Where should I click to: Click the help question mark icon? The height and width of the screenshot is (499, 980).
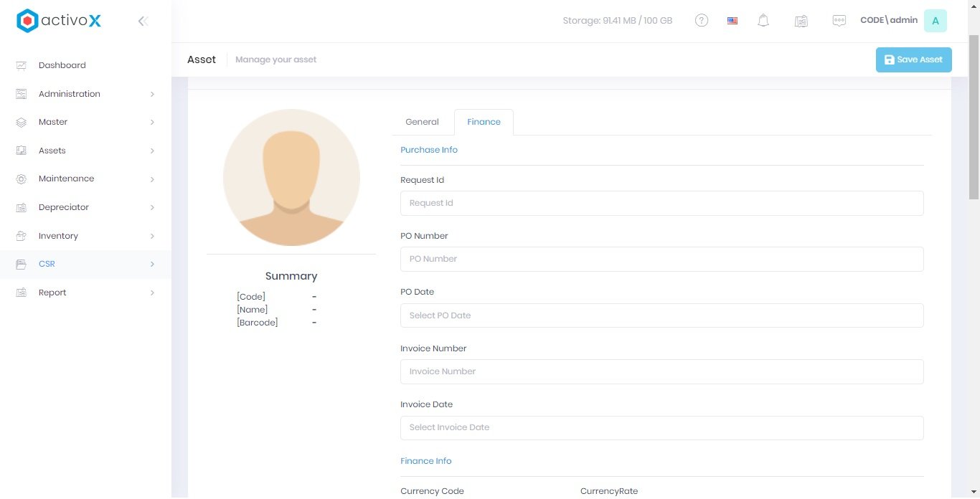702,21
